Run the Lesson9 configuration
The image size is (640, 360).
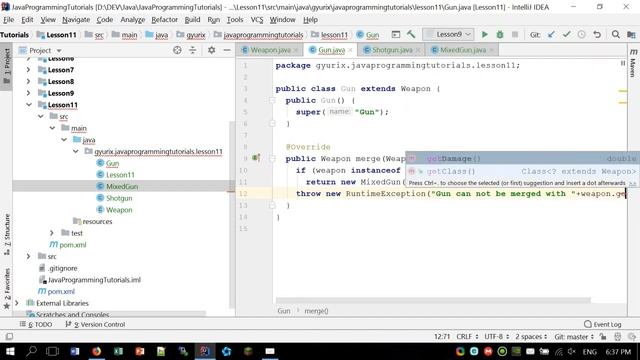484,35
